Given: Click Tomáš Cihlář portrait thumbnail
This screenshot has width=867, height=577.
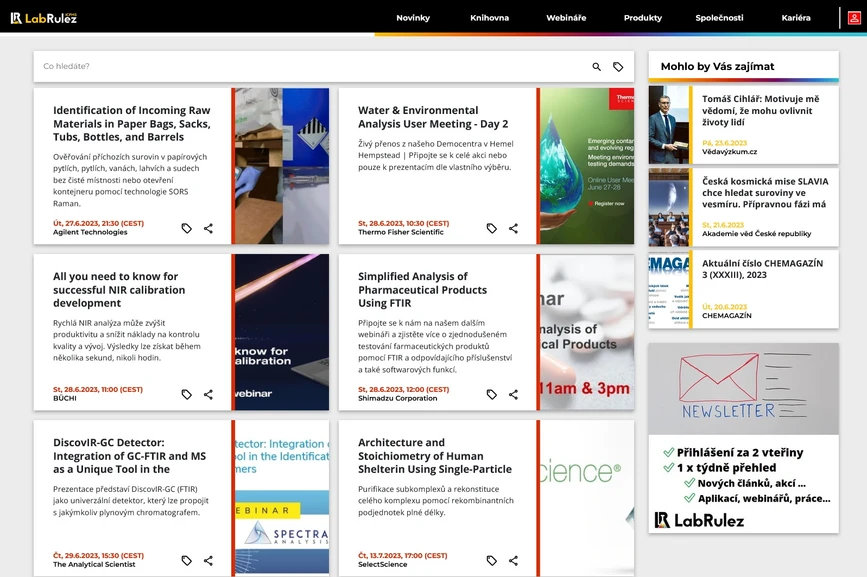Looking at the screenshot, I should [669, 124].
